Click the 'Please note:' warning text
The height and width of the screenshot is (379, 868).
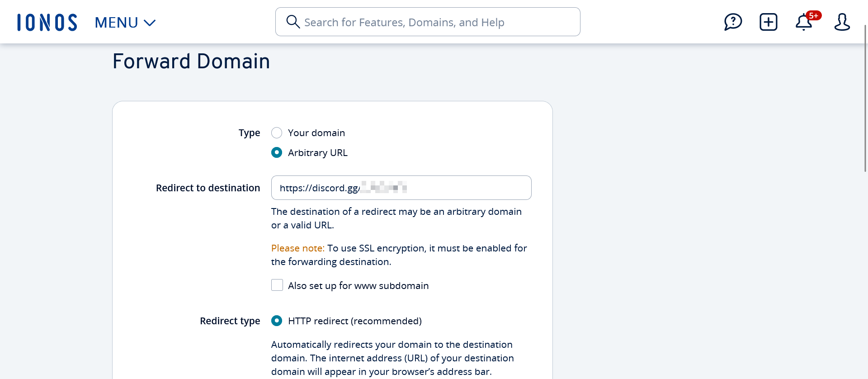298,248
